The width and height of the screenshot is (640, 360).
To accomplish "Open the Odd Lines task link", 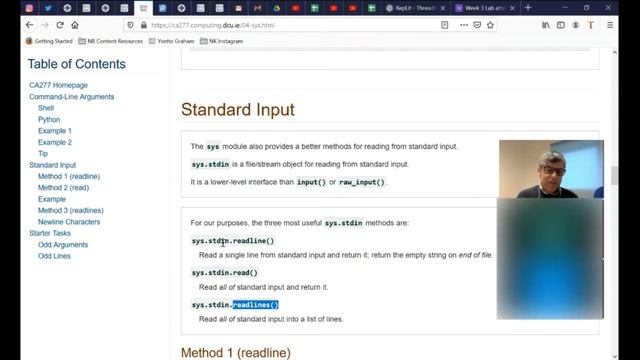I will tap(54, 256).
